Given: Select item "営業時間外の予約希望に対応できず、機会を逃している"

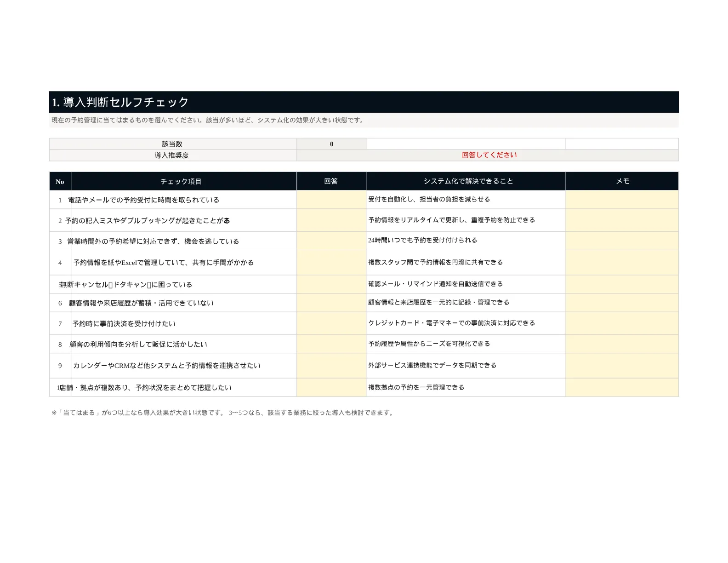Looking at the screenshot, I should (153, 241).
